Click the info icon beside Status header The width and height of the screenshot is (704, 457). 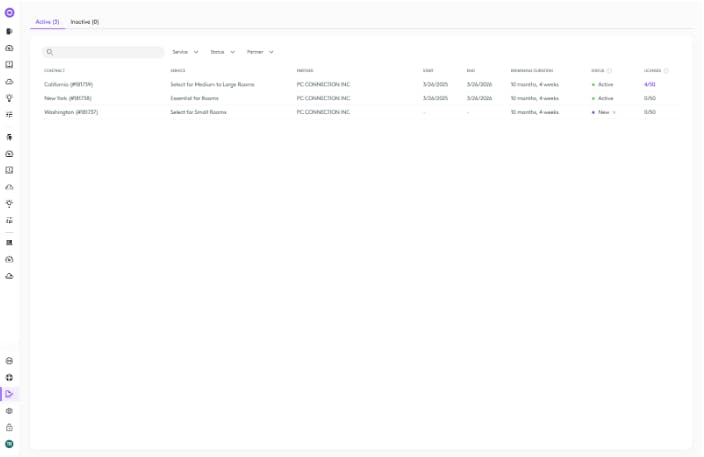click(x=609, y=71)
